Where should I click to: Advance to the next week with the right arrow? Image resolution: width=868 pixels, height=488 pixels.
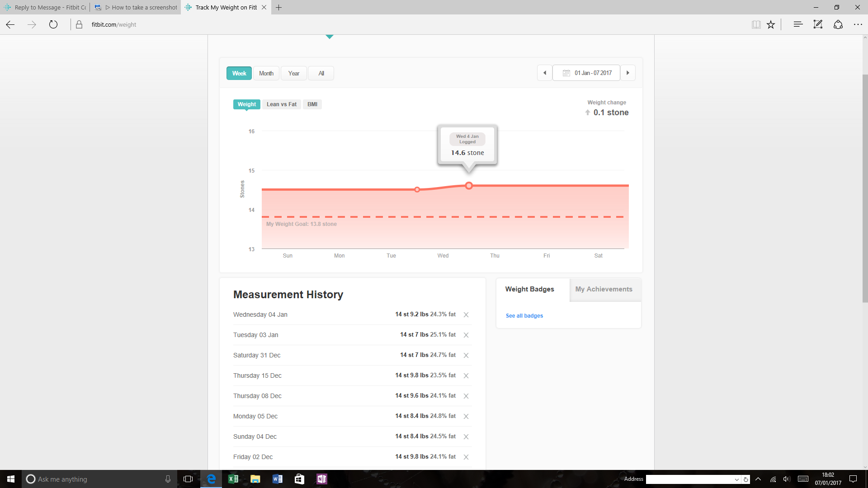coord(627,73)
